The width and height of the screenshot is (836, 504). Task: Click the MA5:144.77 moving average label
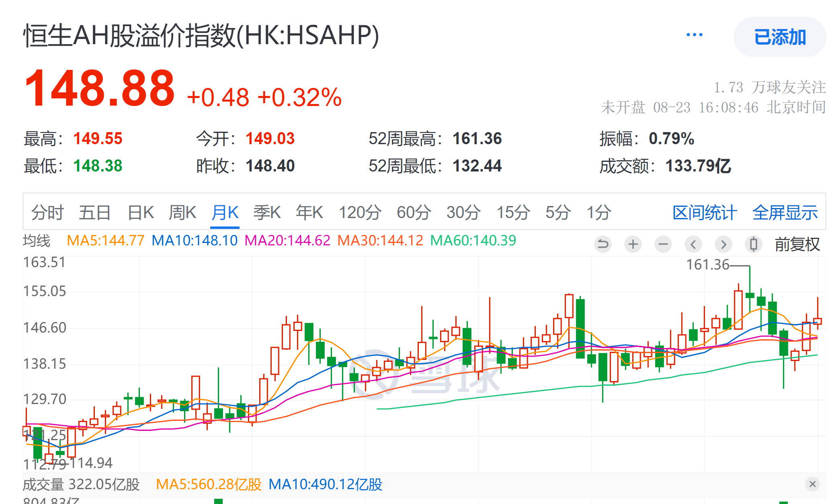(105, 241)
